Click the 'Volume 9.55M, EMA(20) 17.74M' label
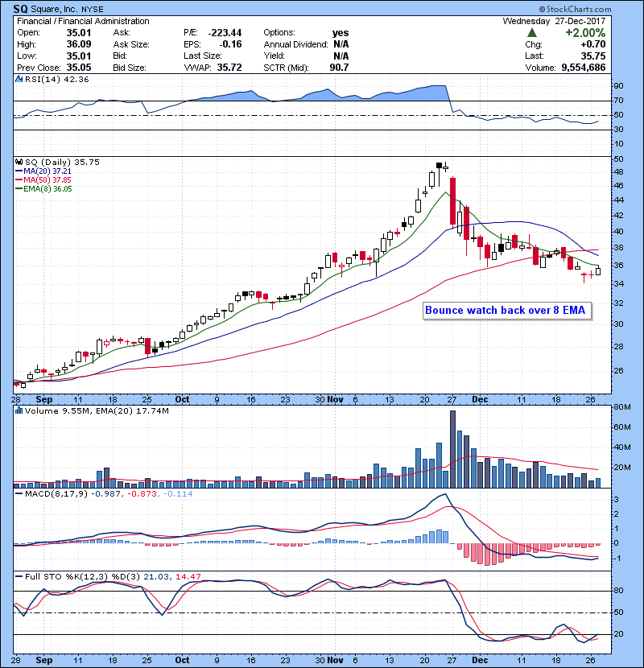 tap(97, 411)
